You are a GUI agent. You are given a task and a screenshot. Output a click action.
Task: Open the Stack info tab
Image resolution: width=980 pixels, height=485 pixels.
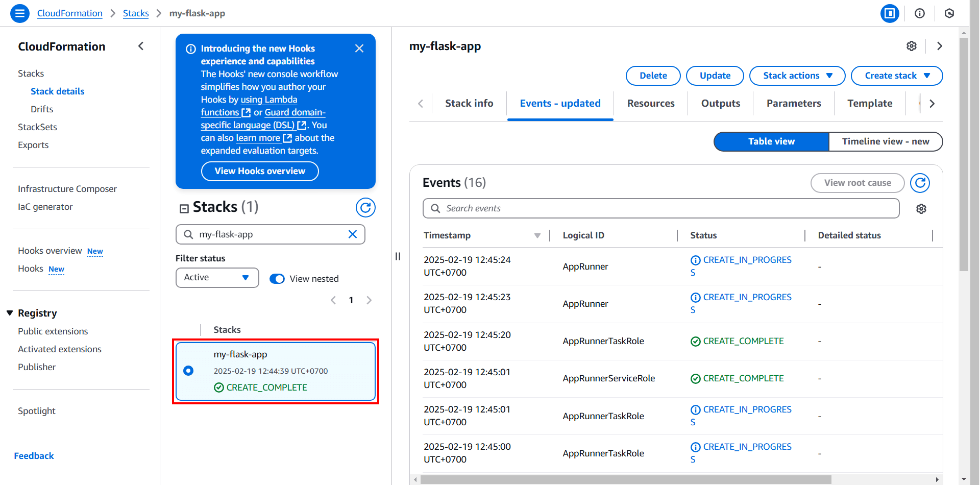tap(469, 104)
